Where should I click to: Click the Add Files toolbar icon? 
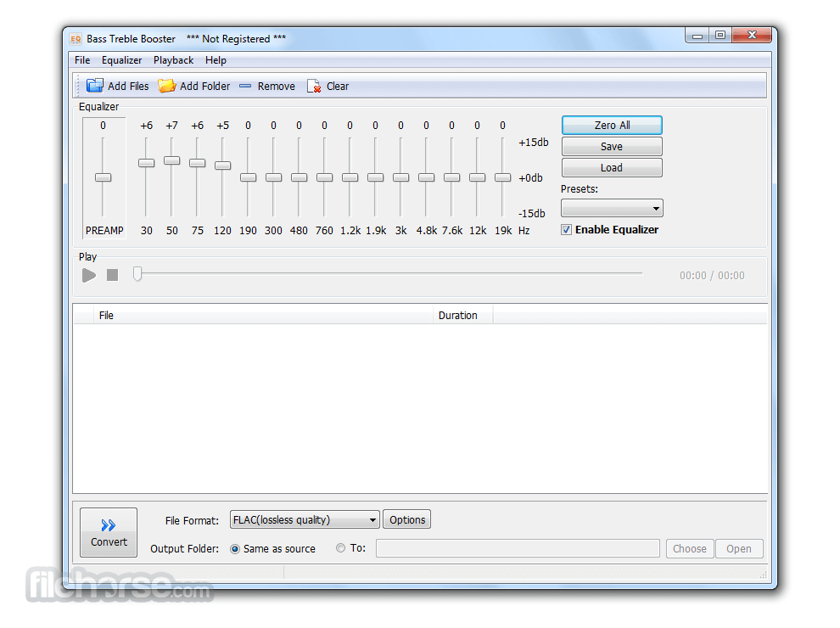tap(94, 86)
